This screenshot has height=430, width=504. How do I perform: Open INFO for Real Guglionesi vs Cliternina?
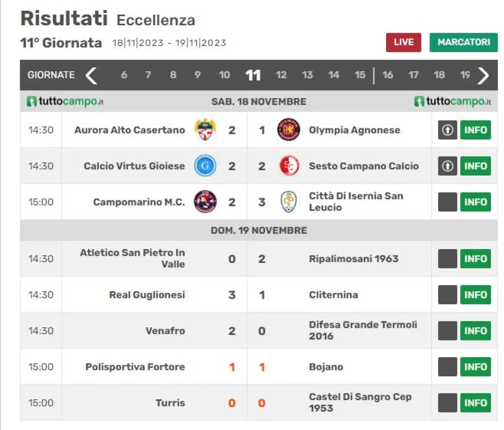(x=476, y=295)
